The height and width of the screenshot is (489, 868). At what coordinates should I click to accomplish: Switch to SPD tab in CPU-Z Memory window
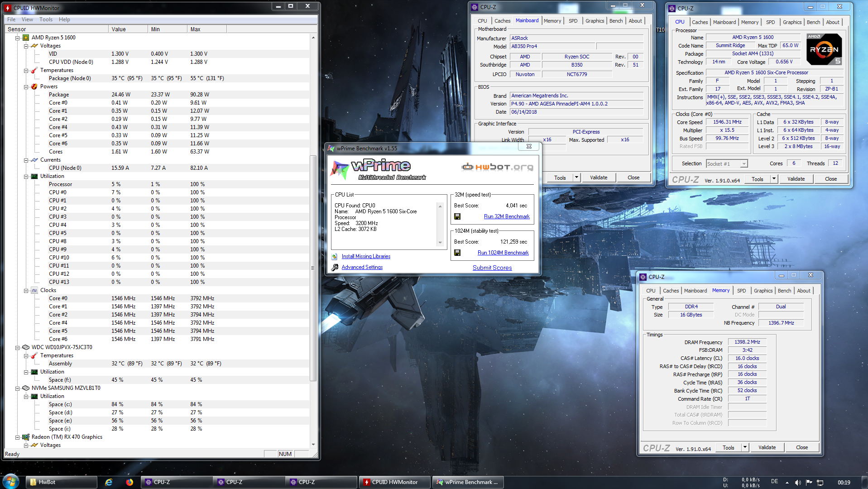[x=741, y=291]
